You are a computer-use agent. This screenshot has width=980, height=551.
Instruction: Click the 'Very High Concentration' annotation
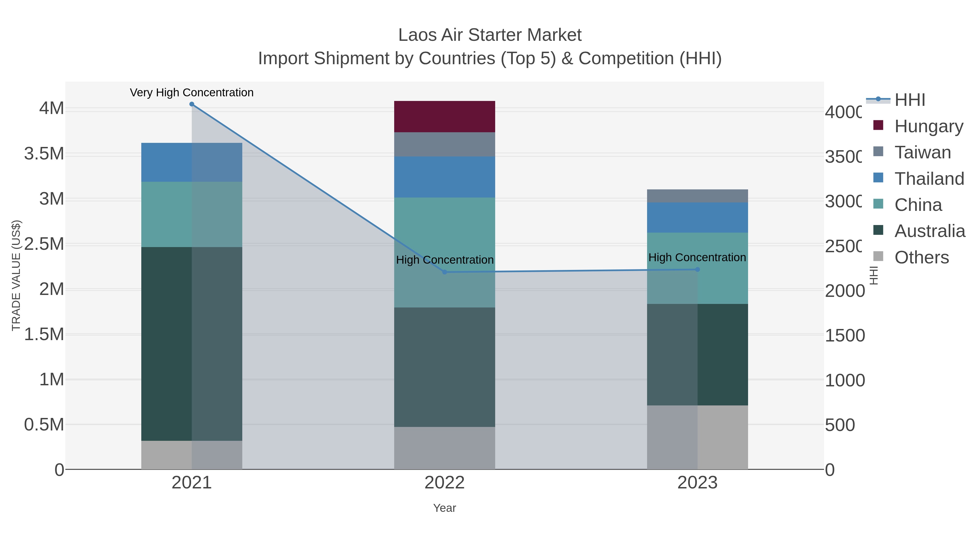[x=192, y=93]
